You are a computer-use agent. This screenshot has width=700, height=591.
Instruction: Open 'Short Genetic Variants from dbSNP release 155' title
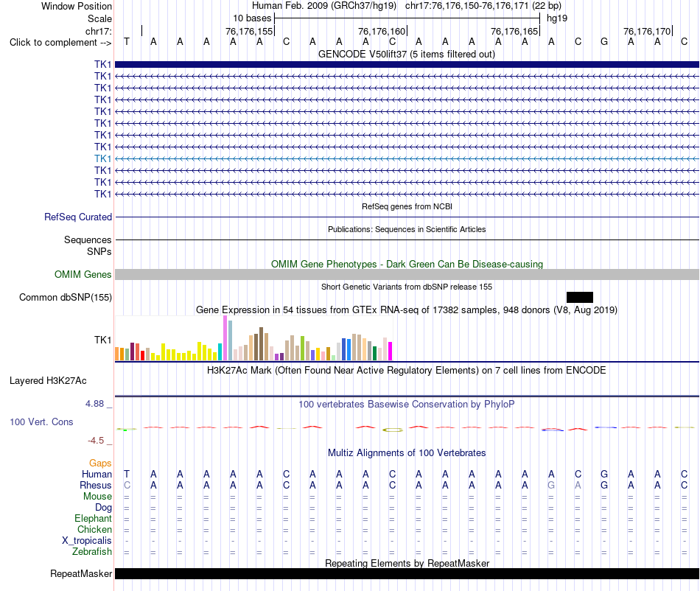point(407,287)
